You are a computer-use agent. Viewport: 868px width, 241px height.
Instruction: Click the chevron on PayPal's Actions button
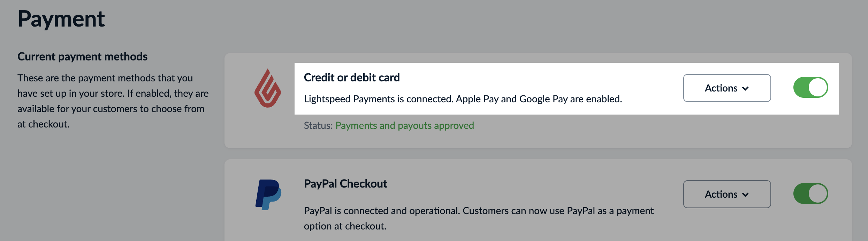coord(746,195)
